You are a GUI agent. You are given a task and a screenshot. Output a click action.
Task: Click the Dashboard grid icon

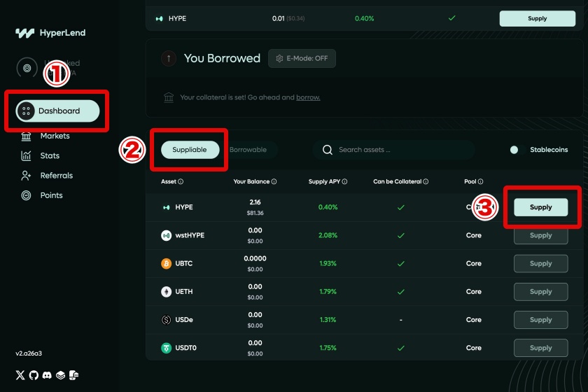point(26,111)
